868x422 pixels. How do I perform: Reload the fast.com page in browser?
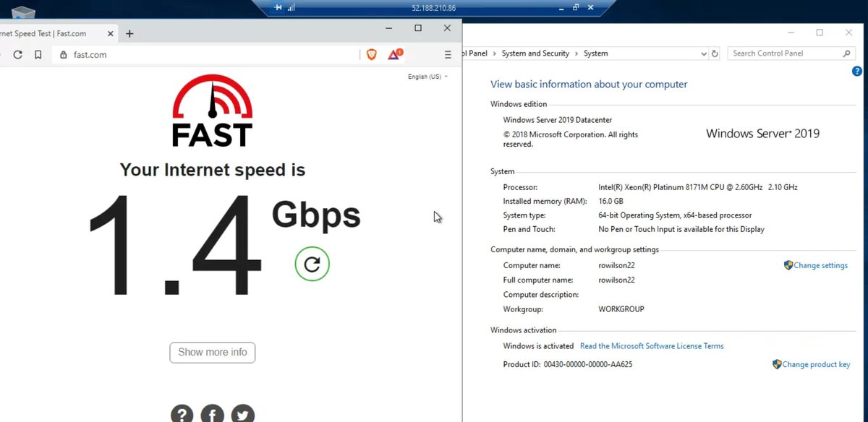pos(17,55)
